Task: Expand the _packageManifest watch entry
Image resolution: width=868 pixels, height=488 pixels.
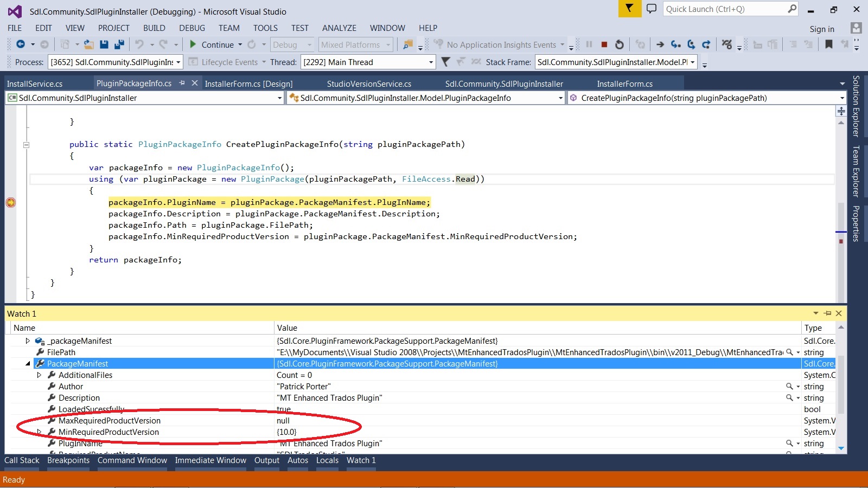Action: click(x=28, y=341)
